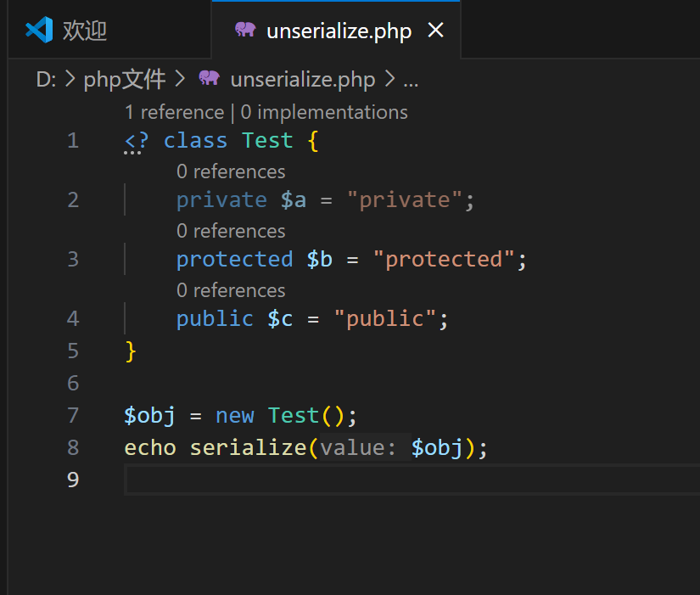Open the php文件 breadcrumb folder
Viewport: 700px width, 595px height.
[125, 80]
